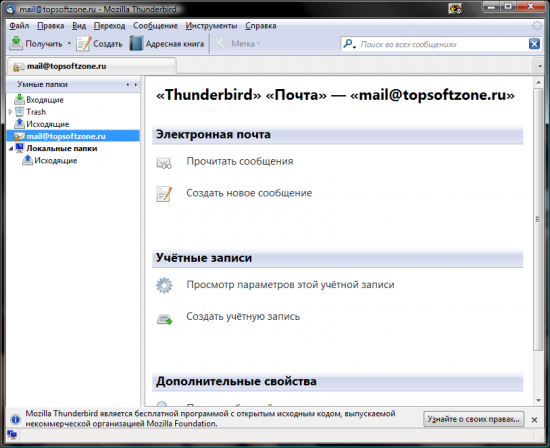Open the tab list dropdown arrow

click(x=539, y=66)
